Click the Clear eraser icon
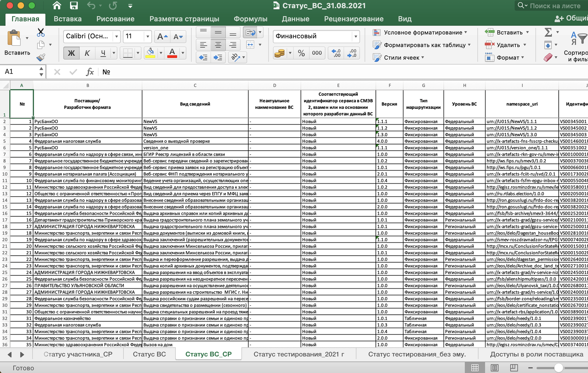Screen dimensions: 588x373 (548, 57)
